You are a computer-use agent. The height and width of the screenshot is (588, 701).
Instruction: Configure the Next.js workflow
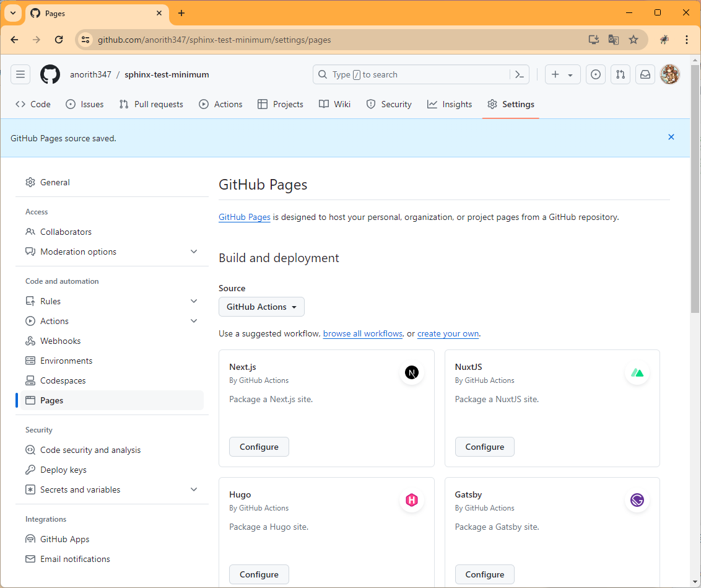coord(259,447)
